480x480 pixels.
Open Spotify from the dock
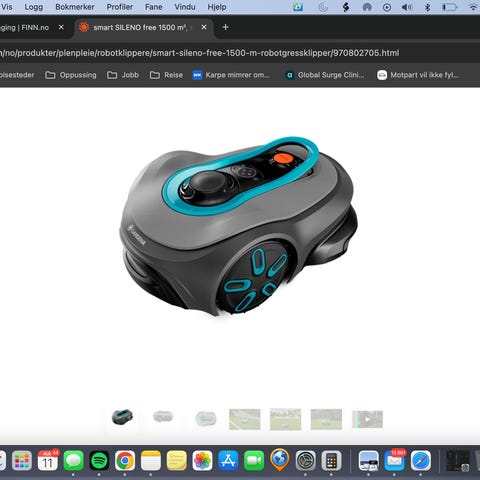[99, 461]
